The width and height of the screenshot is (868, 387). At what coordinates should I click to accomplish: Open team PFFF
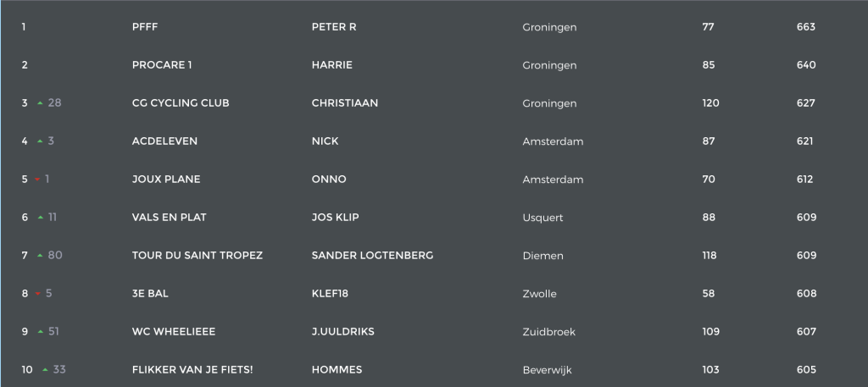point(145,27)
